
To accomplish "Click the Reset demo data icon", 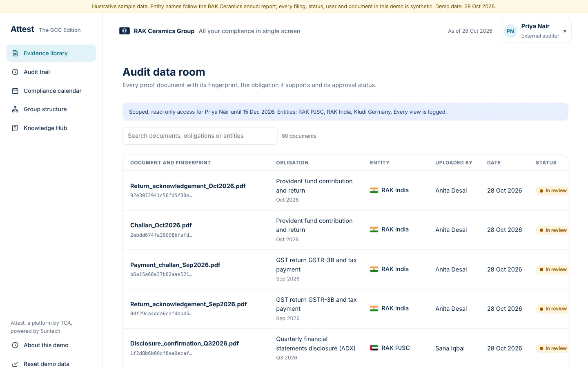I will (15, 364).
